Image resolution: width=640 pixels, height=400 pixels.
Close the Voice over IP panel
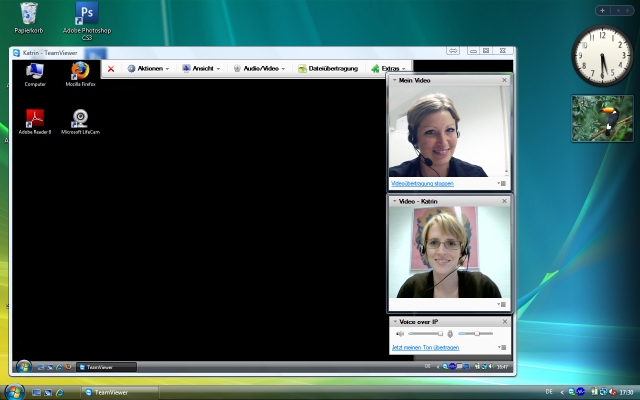504,322
